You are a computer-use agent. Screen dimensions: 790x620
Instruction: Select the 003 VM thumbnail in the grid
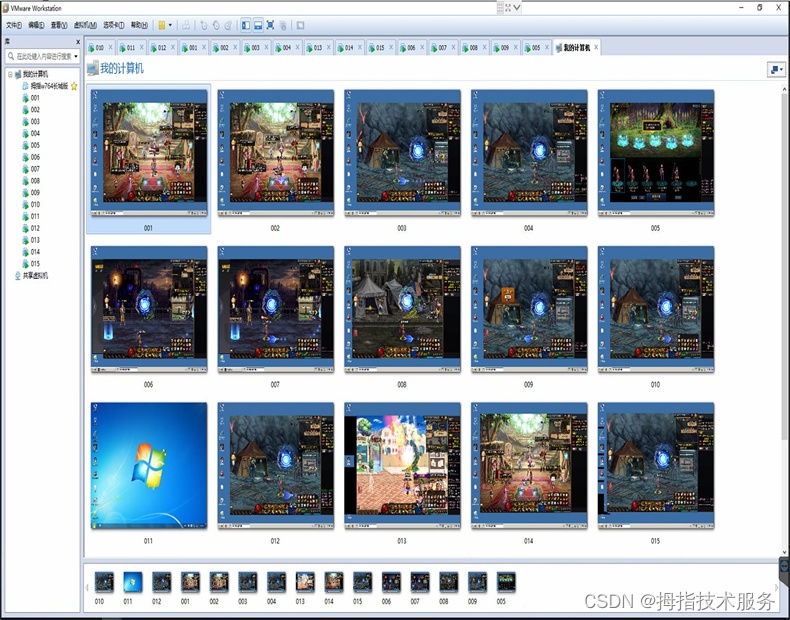click(x=402, y=153)
